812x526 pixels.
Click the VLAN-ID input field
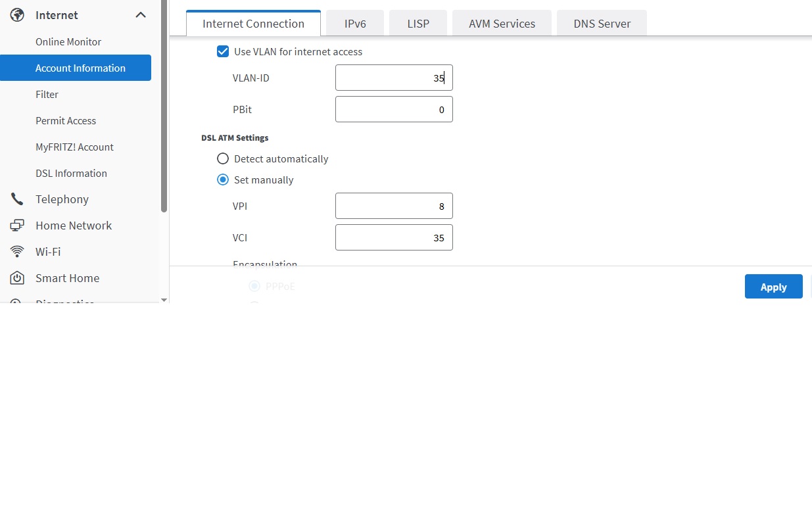coord(393,78)
